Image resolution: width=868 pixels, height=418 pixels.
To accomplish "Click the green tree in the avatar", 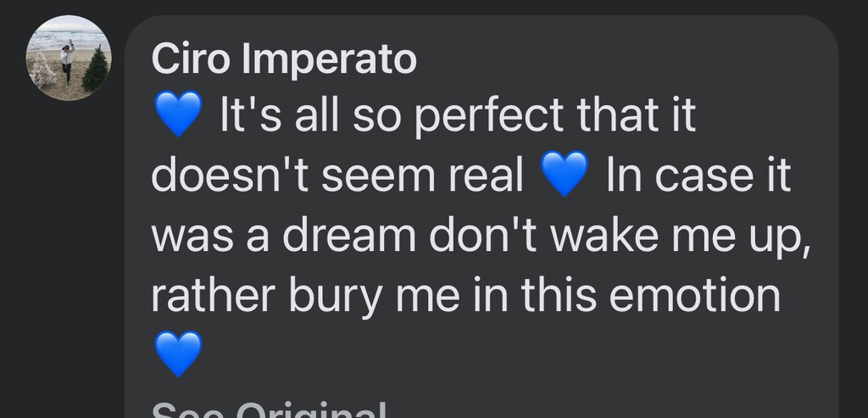I will [95, 70].
